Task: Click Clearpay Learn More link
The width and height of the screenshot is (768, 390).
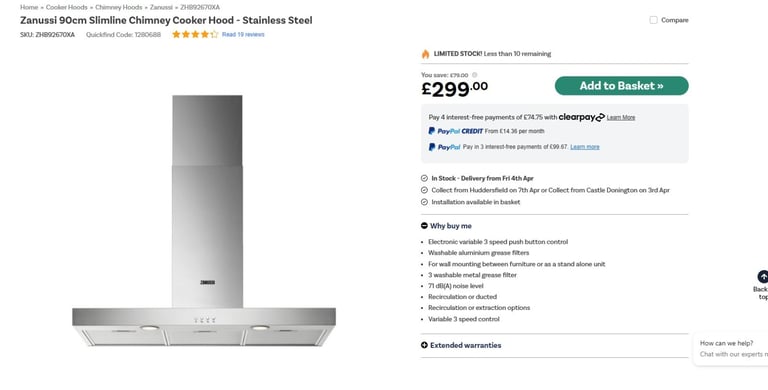Action: (x=621, y=118)
